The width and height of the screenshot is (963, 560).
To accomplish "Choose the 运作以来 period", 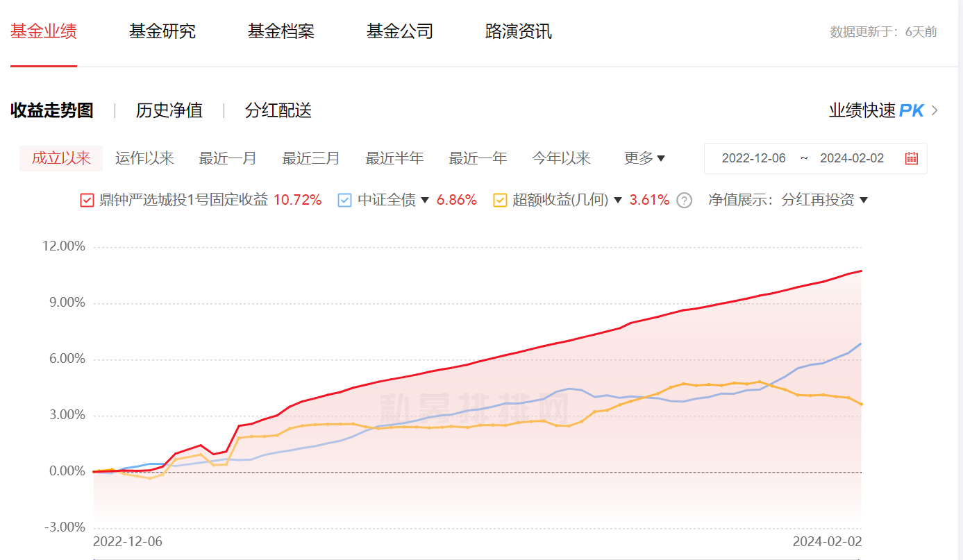I will pos(144,158).
